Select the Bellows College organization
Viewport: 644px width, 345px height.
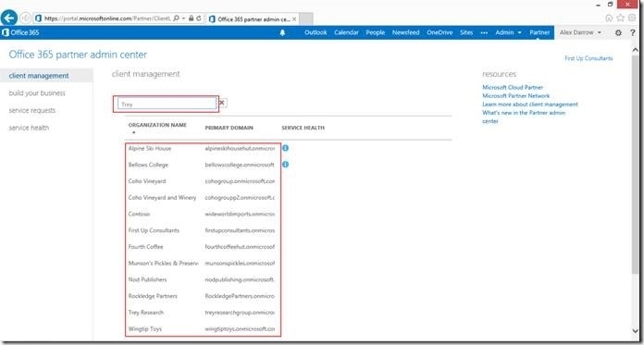148,165
